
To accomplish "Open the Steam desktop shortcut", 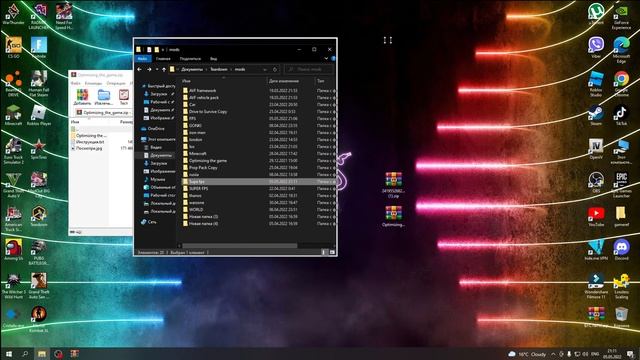I will pos(596,115).
